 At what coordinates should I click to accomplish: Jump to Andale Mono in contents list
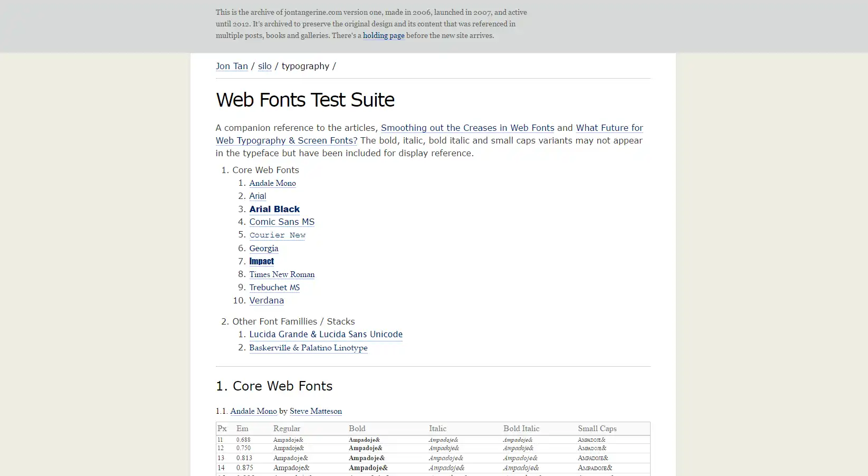click(272, 183)
